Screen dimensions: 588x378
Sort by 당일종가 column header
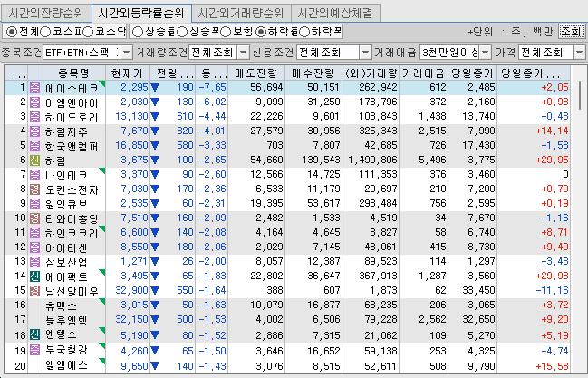[x=473, y=73]
